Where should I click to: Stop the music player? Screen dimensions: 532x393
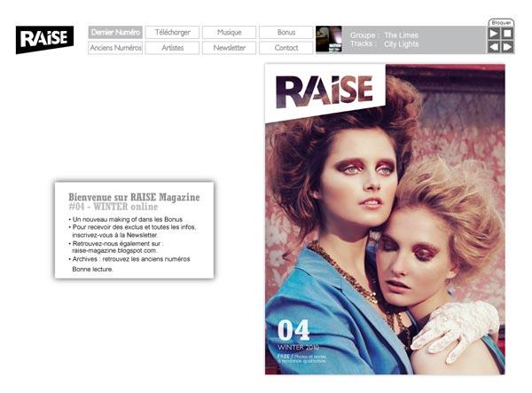pos(507,33)
